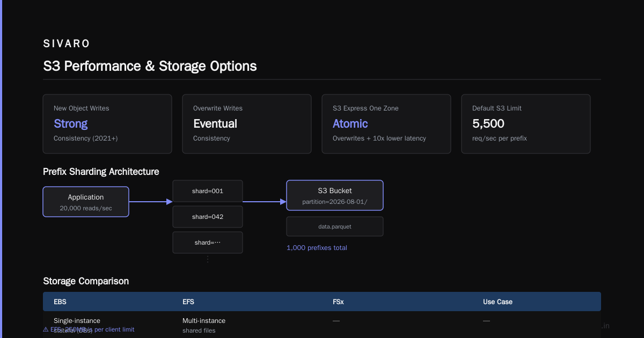The width and height of the screenshot is (644, 338).
Task: Click the S3 Performance & Storage Options title
Action: 150,66
